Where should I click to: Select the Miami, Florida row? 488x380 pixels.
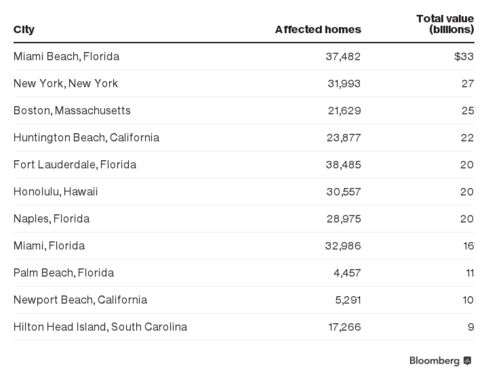244,246
